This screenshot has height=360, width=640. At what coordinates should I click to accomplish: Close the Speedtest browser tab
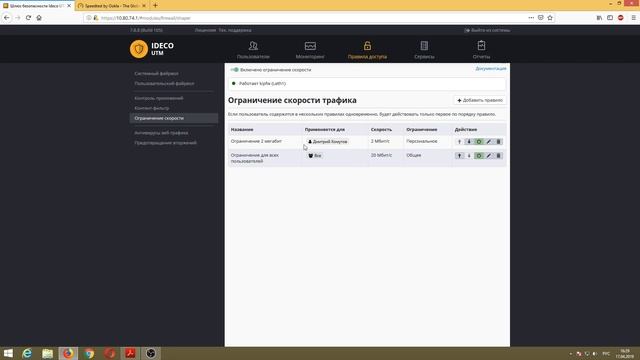pos(144,6)
